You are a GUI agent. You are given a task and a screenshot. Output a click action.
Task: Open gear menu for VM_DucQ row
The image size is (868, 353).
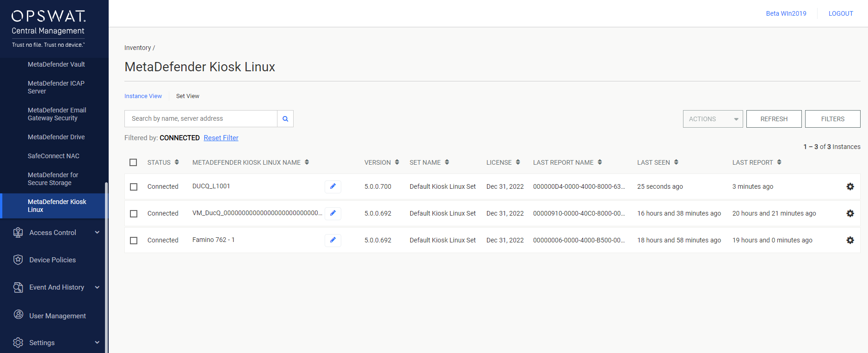point(850,213)
